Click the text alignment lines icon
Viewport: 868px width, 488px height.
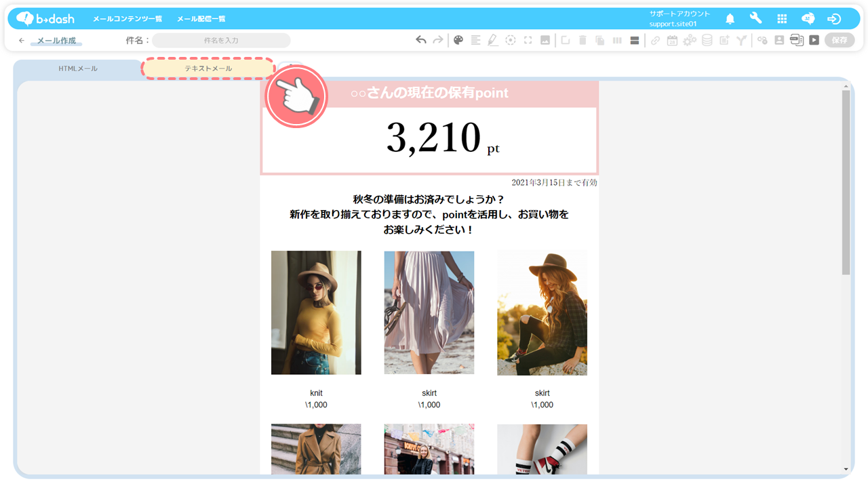pos(475,40)
